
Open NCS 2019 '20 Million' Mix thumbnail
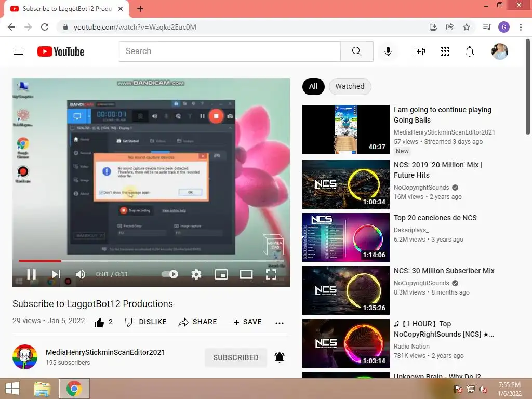(x=345, y=184)
